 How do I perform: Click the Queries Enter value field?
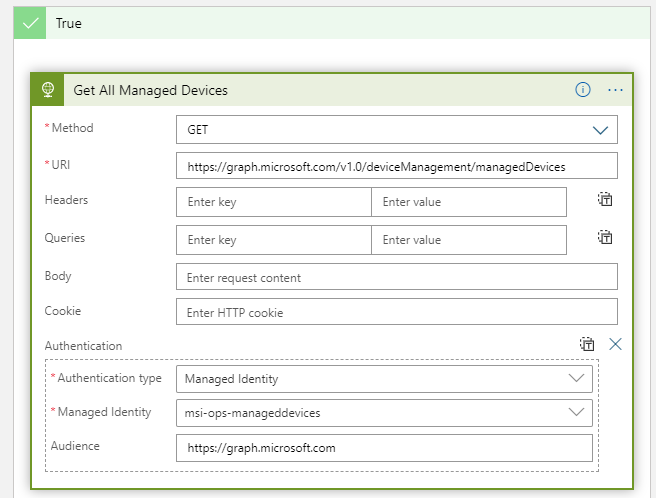[469, 240]
